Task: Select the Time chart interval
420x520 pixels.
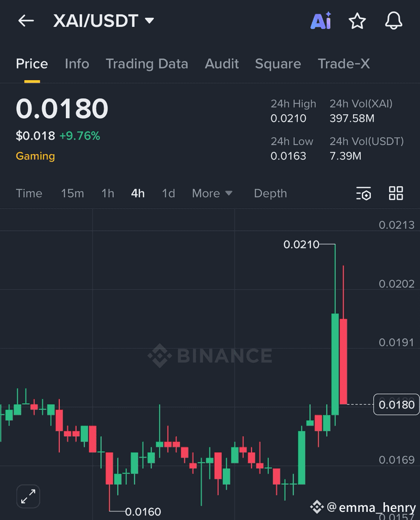Action: pos(29,193)
